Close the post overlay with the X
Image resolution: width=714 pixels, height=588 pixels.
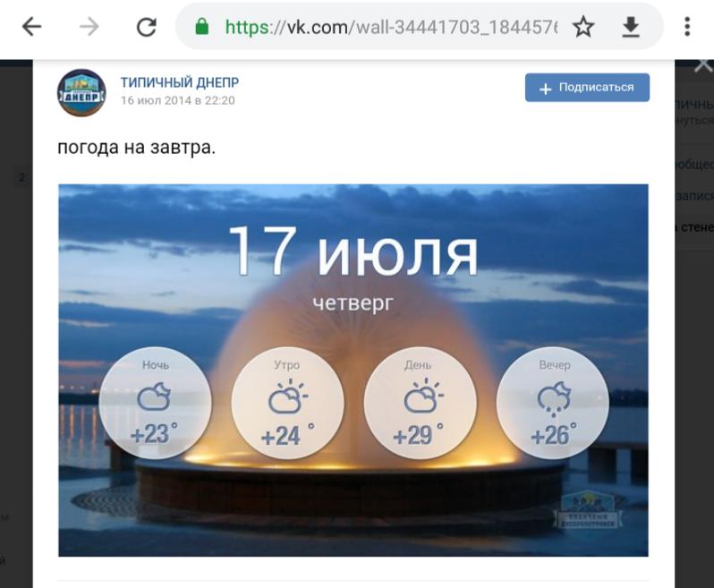click(x=703, y=65)
